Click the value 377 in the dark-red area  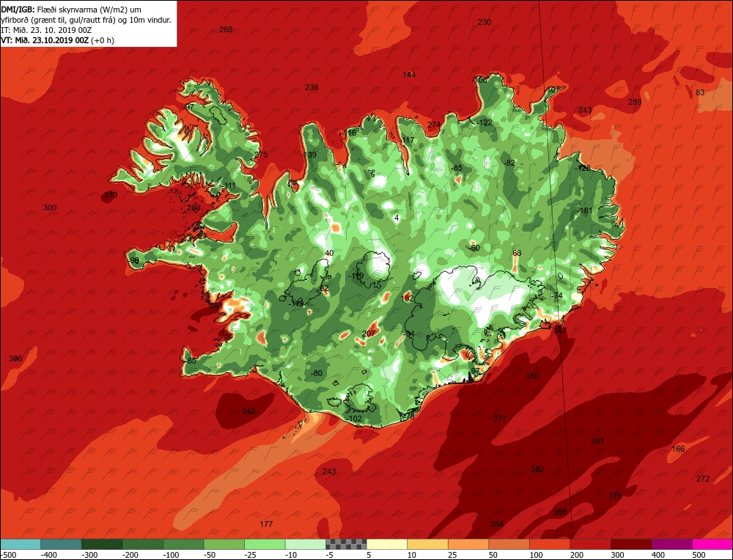coord(500,419)
